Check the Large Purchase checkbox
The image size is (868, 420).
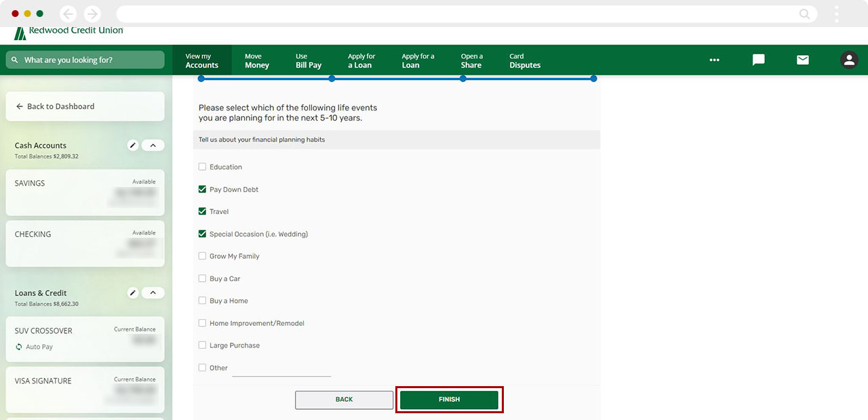[x=202, y=345]
